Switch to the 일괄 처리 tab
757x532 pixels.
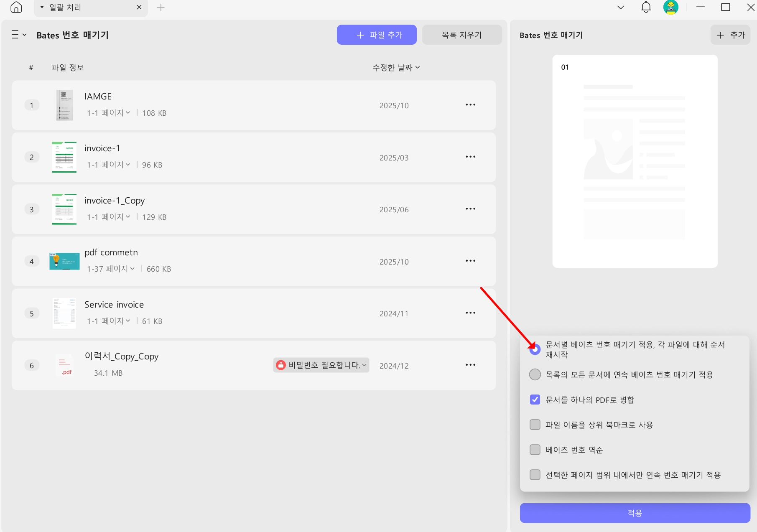tap(91, 8)
